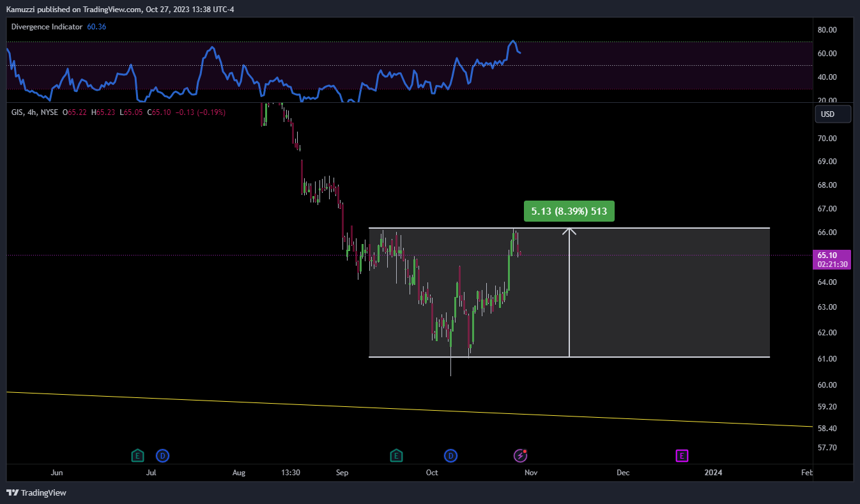Click the GIS, 4h, NYSE symbol legend
The height and width of the screenshot is (504, 860).
(x=35, y=112)
